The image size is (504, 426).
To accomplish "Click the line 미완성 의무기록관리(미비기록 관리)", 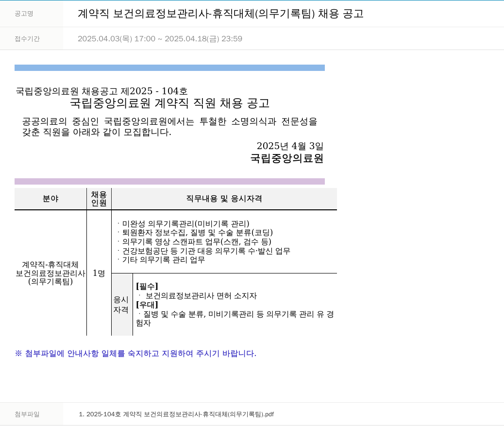I will coord(183,223).
